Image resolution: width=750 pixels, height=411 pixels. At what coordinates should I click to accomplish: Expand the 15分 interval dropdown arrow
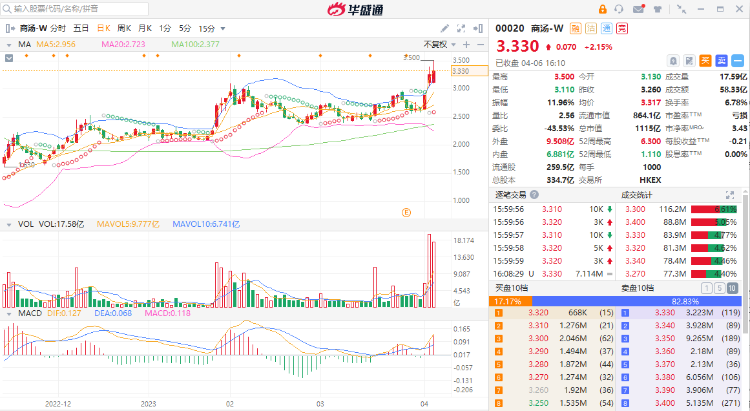(x=224, y=29)
